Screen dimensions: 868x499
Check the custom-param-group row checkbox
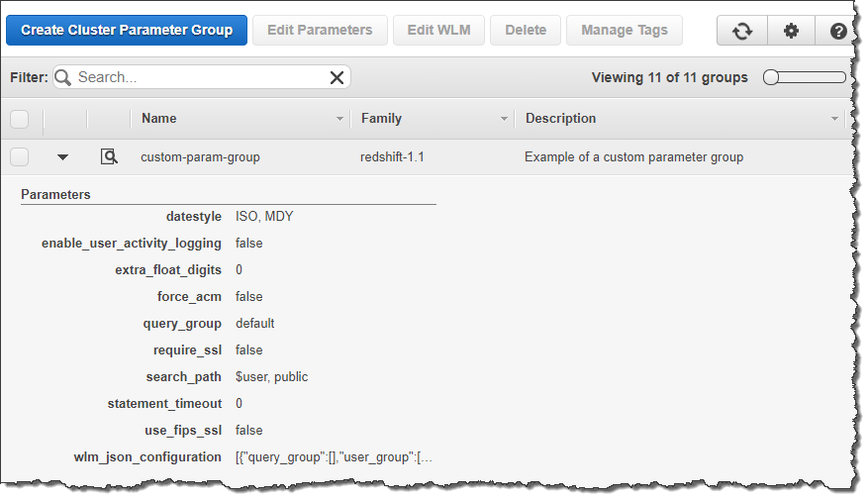pyautogui.click(x=20, y=156)
